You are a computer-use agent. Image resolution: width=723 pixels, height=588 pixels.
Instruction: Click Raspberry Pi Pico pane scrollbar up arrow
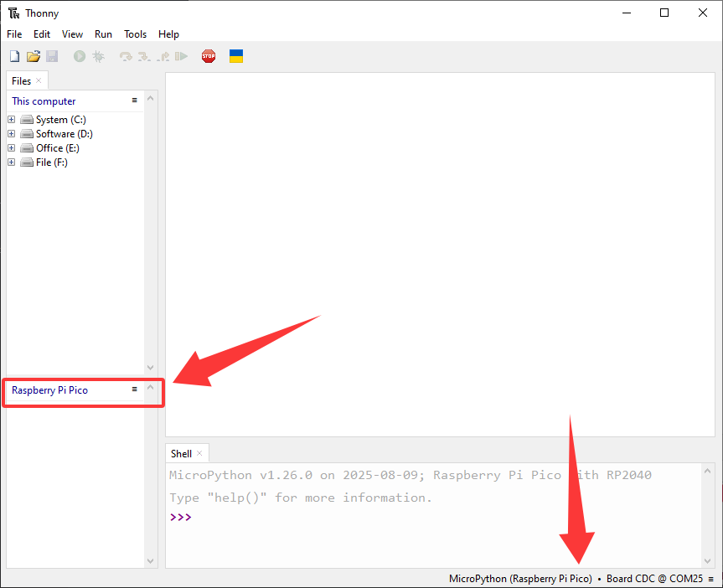(x=150, y=387)
